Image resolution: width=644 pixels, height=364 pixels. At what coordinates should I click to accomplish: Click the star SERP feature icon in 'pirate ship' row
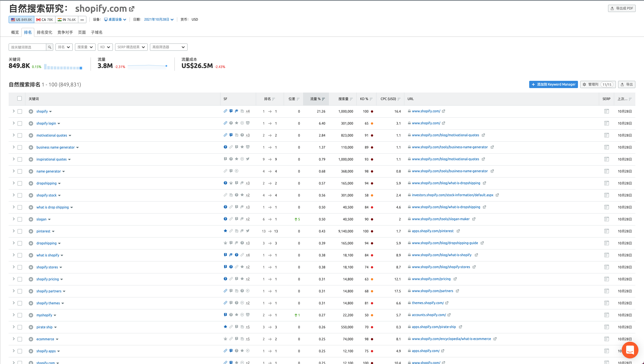[x=225, y=327]
